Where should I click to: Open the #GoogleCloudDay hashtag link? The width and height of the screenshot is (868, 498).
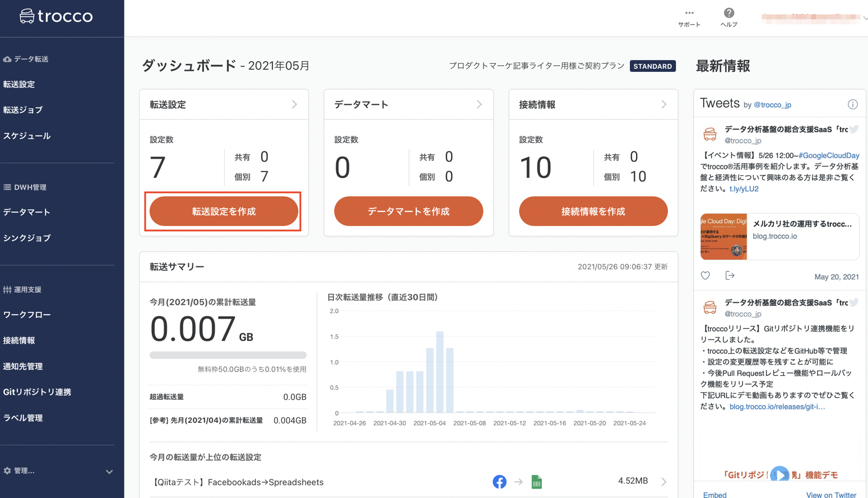(x=829, y=155)
